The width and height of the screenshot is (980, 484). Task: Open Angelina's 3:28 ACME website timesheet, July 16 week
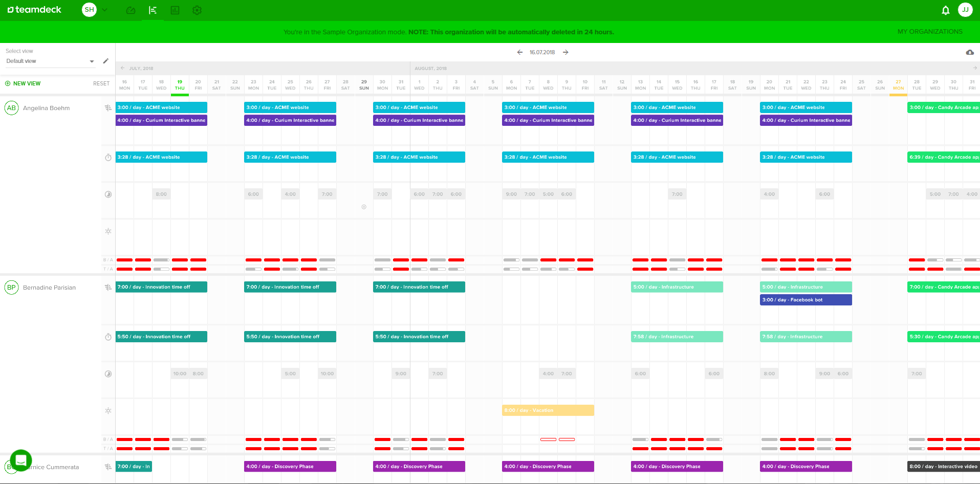click(x=161, y=157)
